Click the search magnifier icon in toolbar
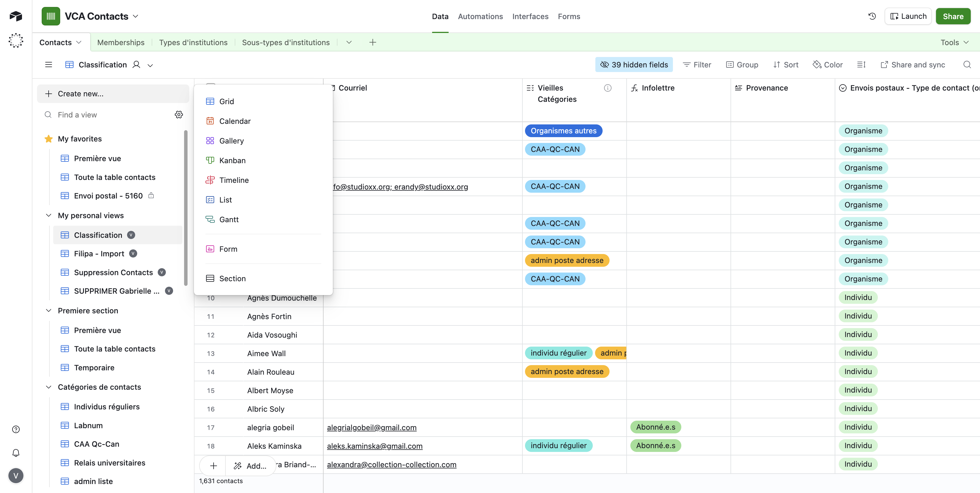This screenshot has width=980, height=493. click(967, 65)
